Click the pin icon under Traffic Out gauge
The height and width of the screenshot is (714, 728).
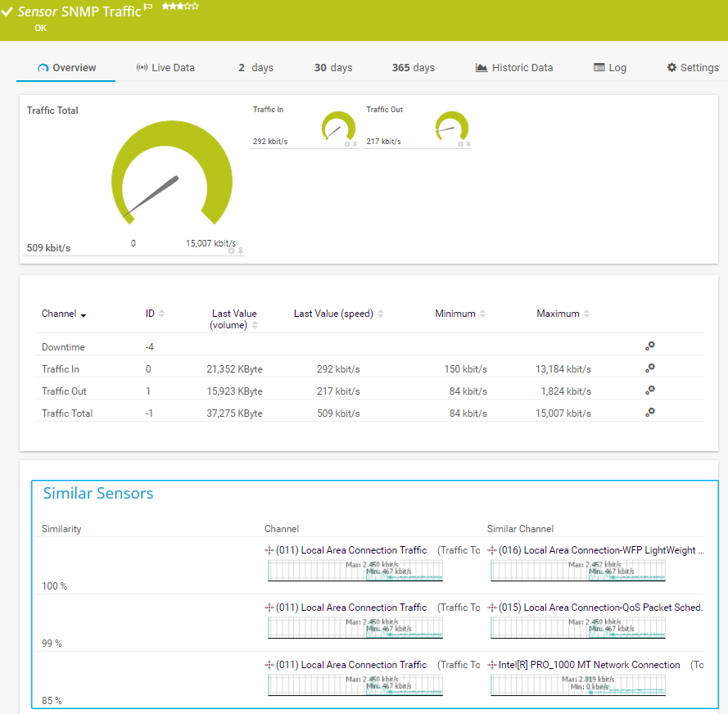pos(469,144)
